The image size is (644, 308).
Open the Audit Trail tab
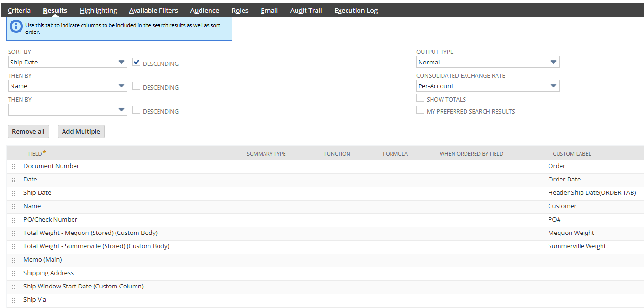click(x=306, y=10)
